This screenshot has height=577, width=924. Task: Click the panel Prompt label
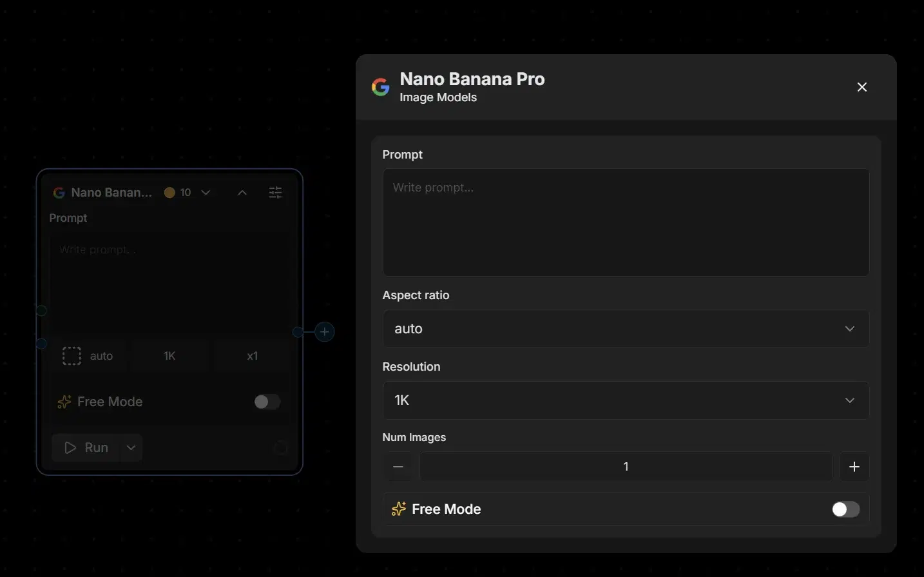[402, 155]
